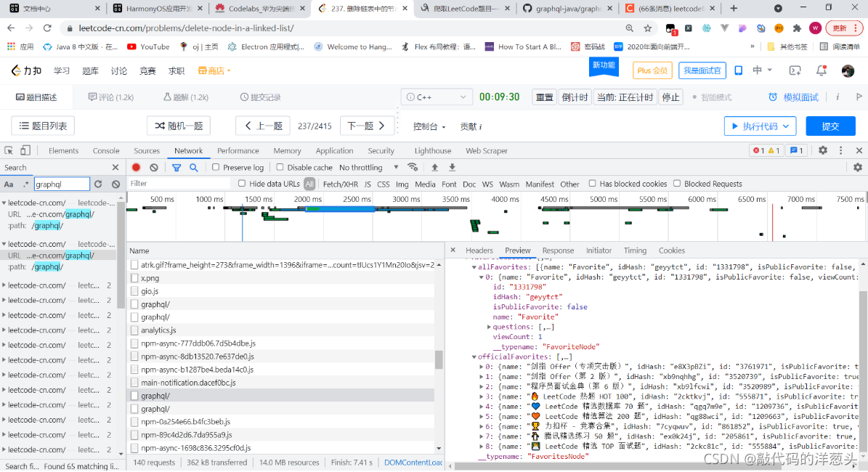Click the browser extensions puzzle icon

click(x=797, y=28)
